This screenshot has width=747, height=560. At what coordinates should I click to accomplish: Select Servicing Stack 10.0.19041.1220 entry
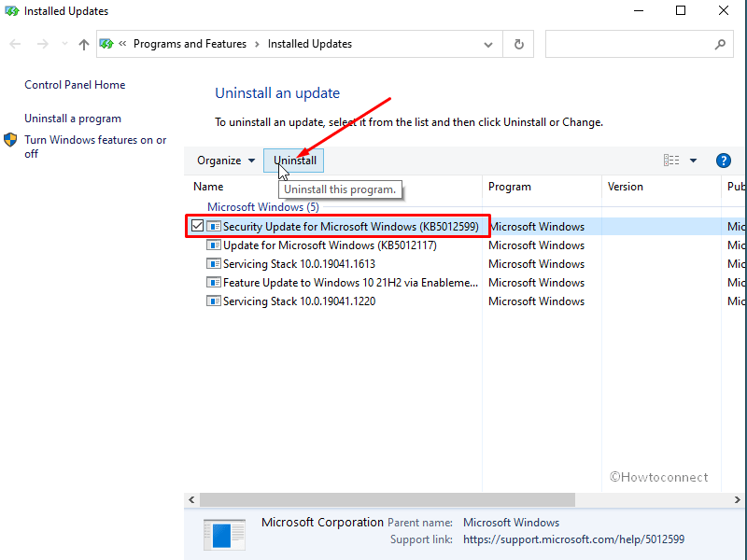(x=299, y=301)
